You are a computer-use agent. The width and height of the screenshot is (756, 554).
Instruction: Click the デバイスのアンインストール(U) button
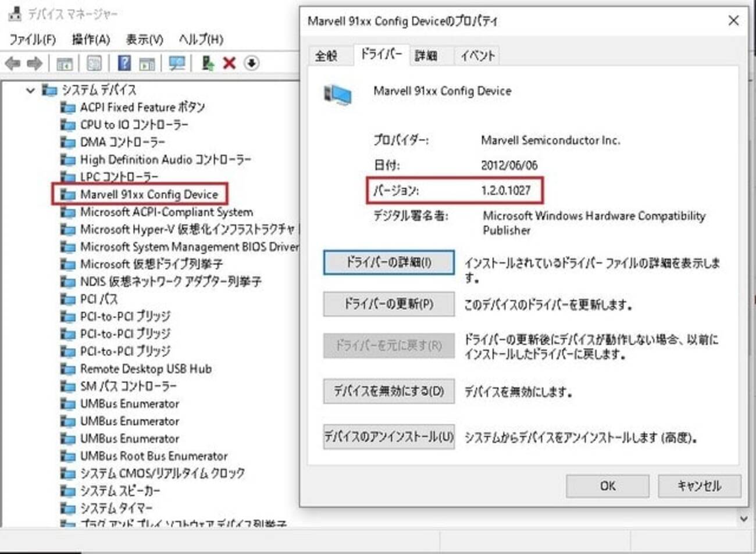pyautogui.click(x=388, y=437)
